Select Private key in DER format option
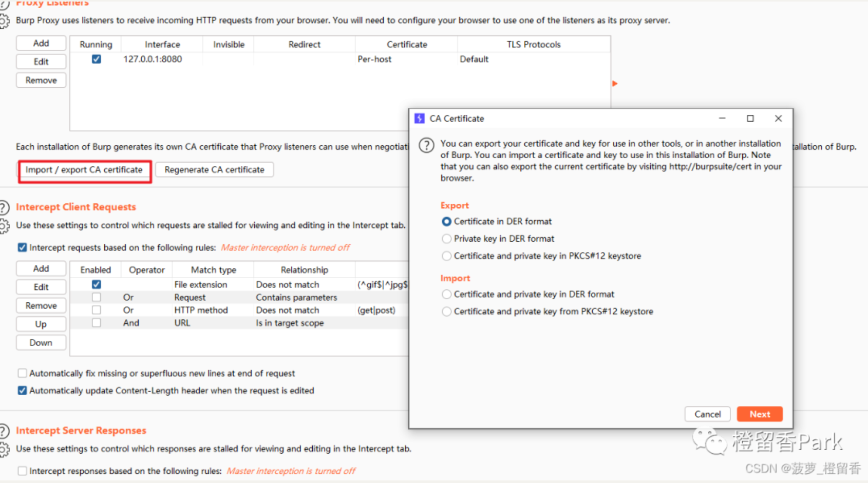This screenshot has width=868, height=483. 446,239
